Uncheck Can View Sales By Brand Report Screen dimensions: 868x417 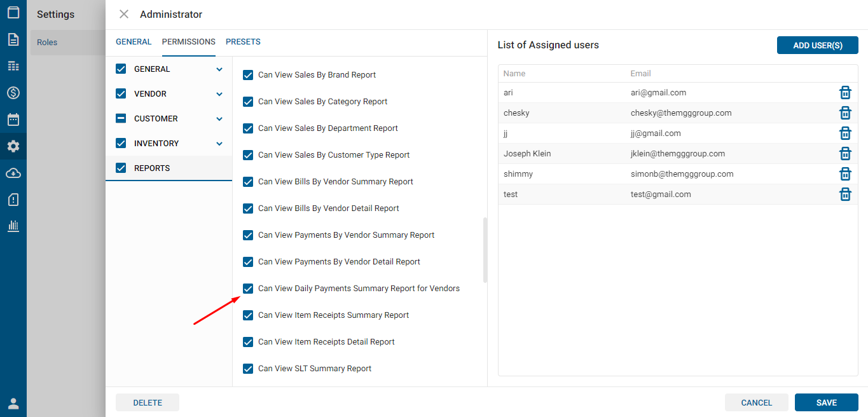(249, 75)
